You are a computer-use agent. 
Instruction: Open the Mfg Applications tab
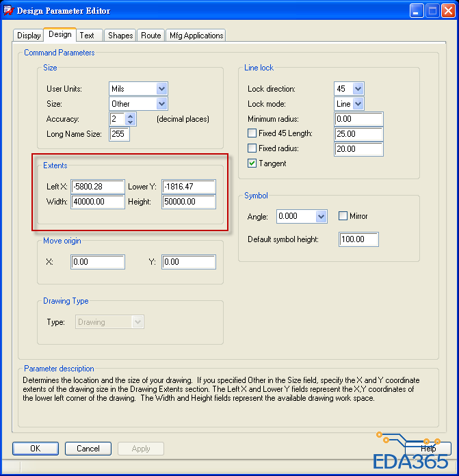(196, 36)
